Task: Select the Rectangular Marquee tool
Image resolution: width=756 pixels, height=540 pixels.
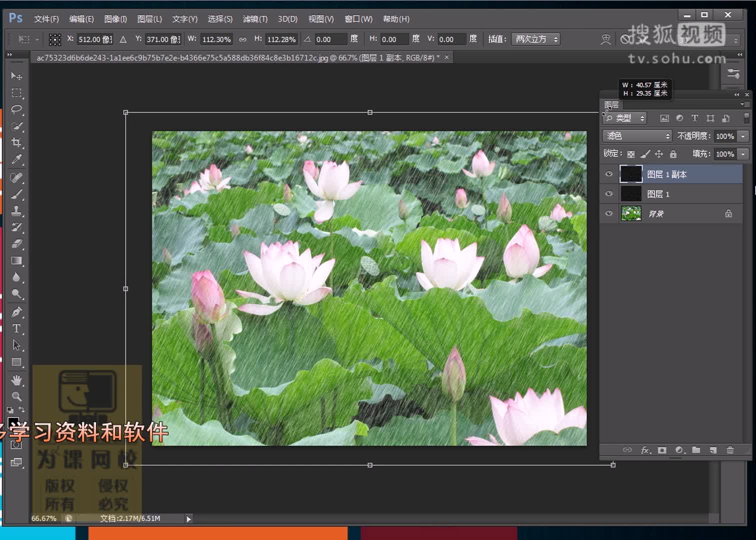Action: (x=16, y=93)
